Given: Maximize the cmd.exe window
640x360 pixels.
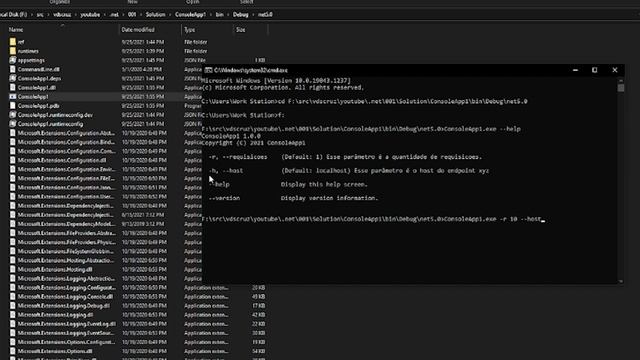Looking at the screenshot, I should (595, 70).
